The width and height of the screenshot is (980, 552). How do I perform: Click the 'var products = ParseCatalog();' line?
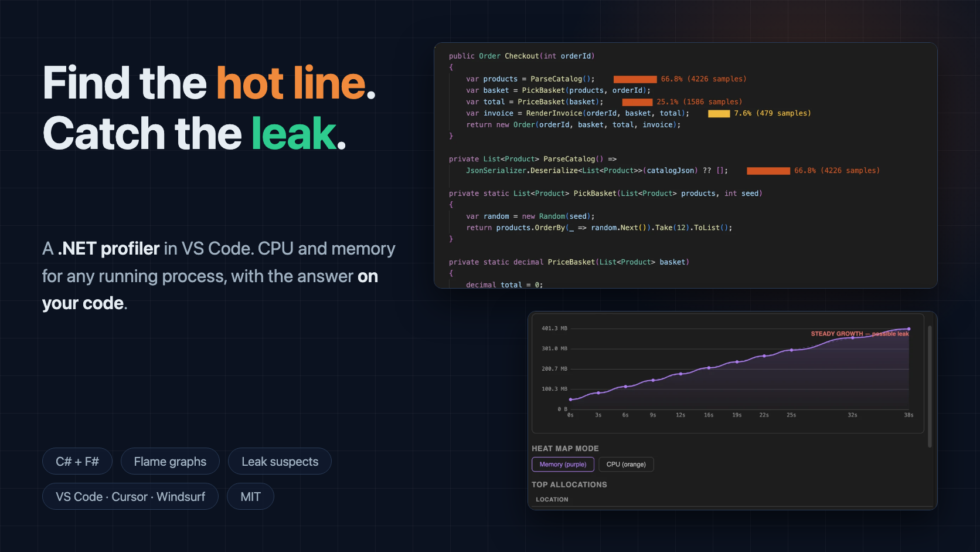(530, 79)
